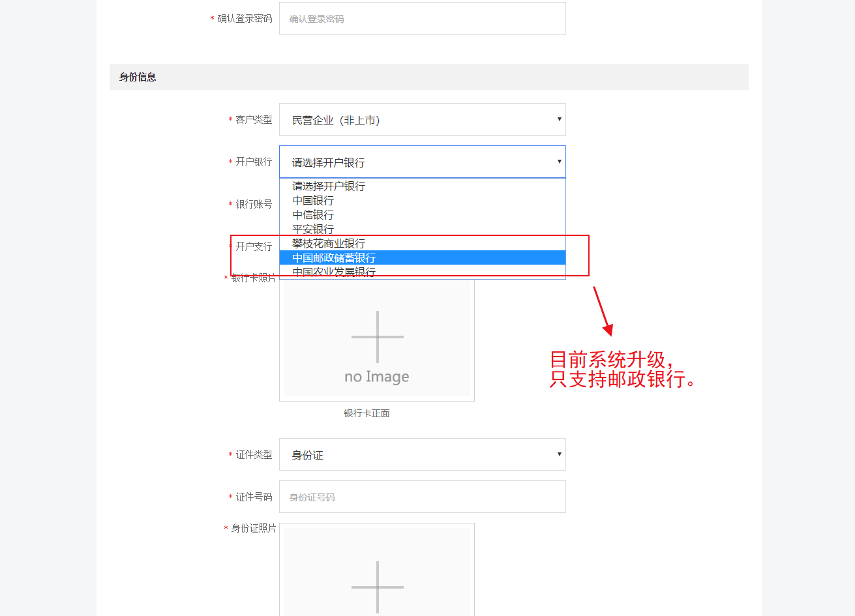Click the 银行卡正面 caption
855x616 pixels.
(367, 413)
